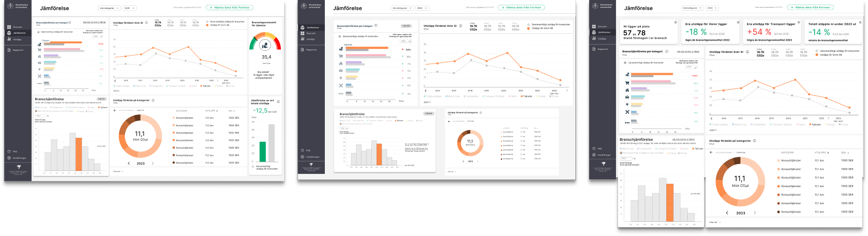Open the '2020' year dropdown in middle mockup
The image size is (868, 236).
click(x=422, y=8)
